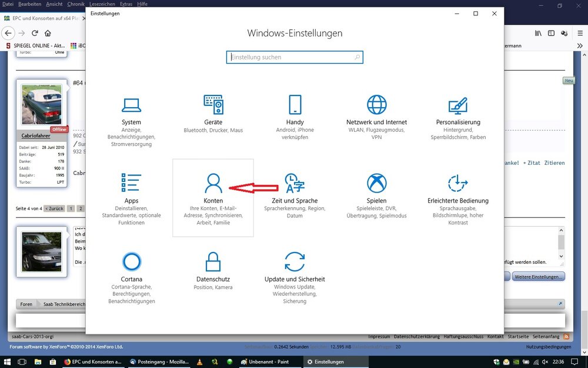The width and height of the screenshot is (588, 368).
Task: Go back in the Firefox browser
Action: click(x=8, y=33)
